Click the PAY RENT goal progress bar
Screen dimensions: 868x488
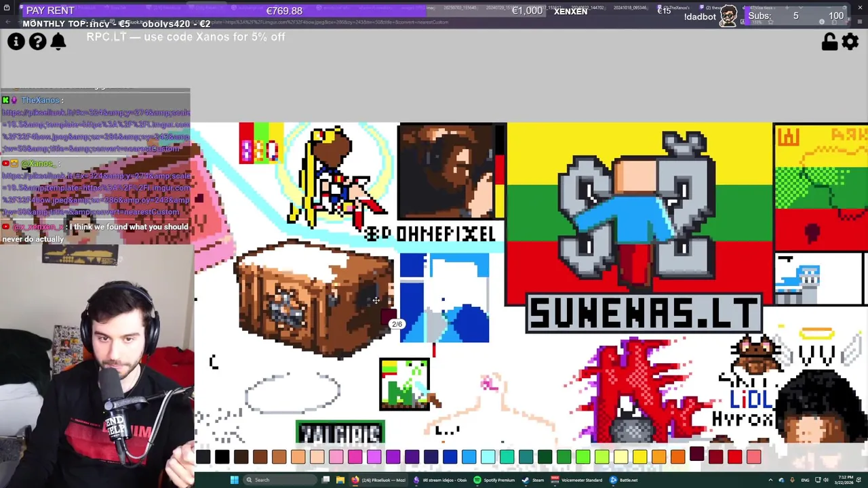283,11
